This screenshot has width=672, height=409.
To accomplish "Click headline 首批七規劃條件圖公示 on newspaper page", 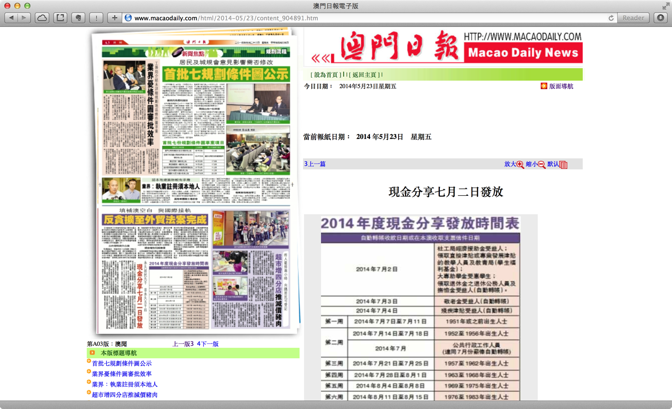I will 226,74.
